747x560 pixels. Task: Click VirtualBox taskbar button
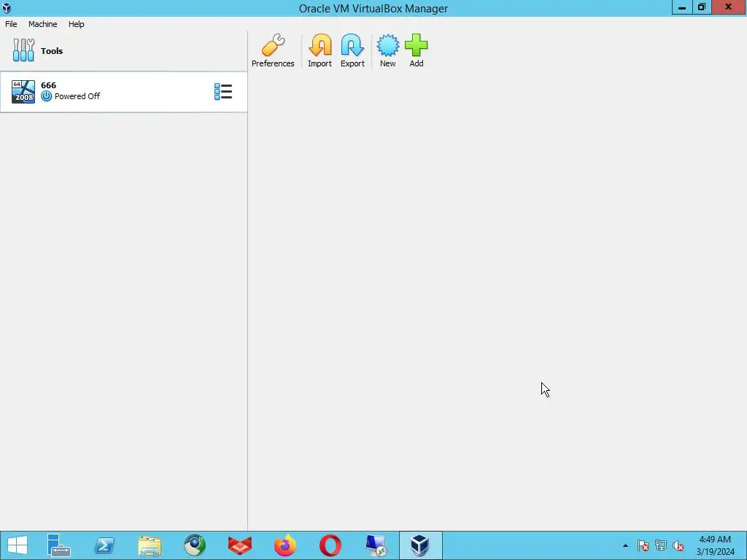click(x=421, y=545)
